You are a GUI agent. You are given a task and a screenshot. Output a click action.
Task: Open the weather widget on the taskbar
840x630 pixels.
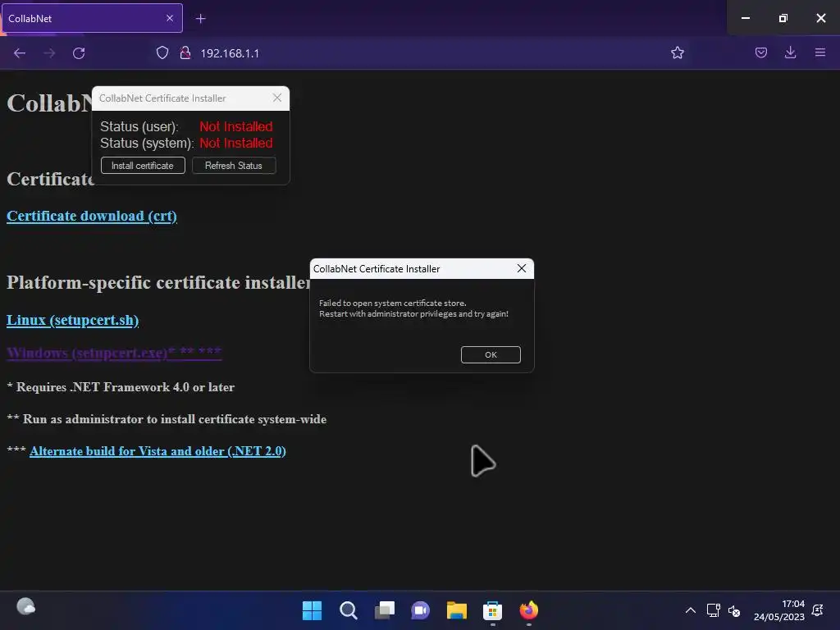pos(25,606)
